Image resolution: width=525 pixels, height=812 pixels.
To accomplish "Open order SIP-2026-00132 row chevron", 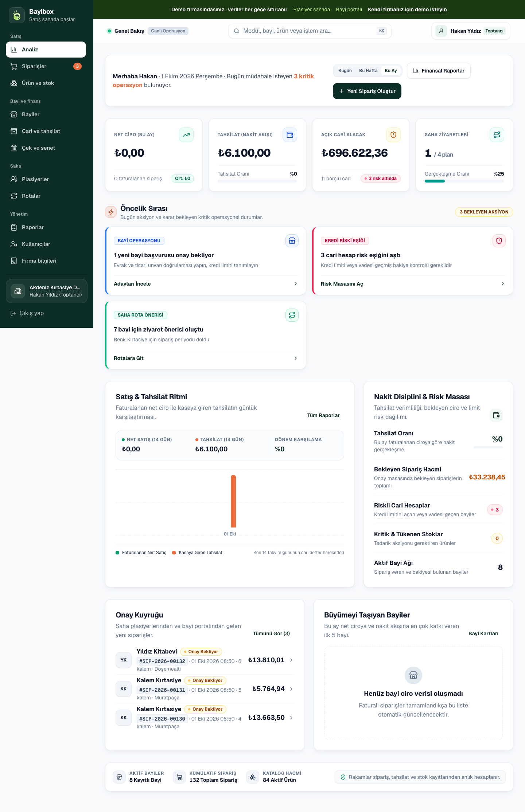I will point(291,660).
